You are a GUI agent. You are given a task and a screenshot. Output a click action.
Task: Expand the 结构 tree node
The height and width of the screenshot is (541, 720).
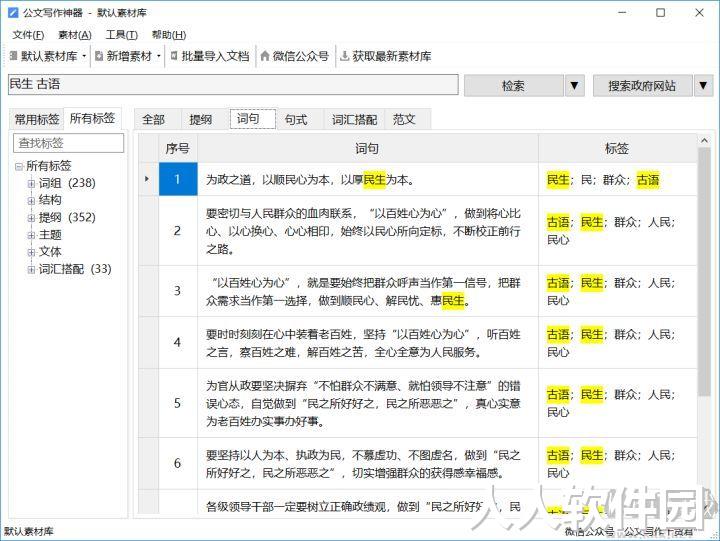pos(31,201)
